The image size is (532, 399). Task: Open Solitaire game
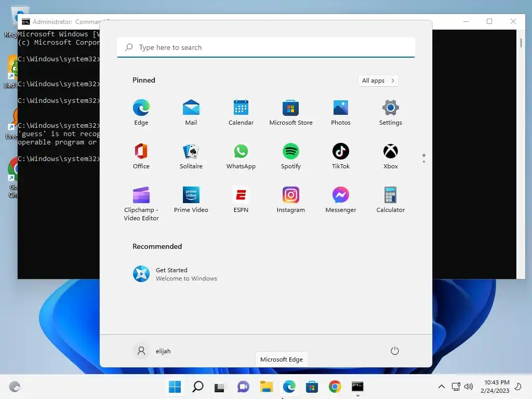pos(191,156)
